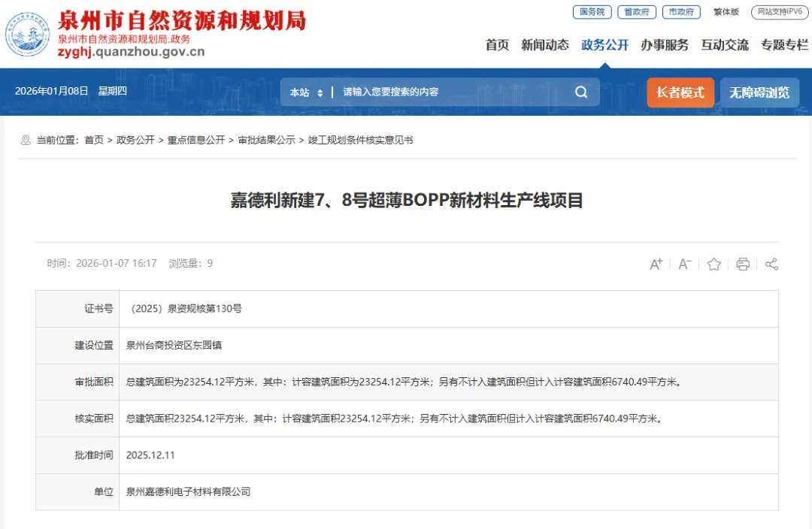Screen dimensions: 812x529
Task: Open the 首页 main nav item
Action: pyautogui.click(x=497, y=45)
